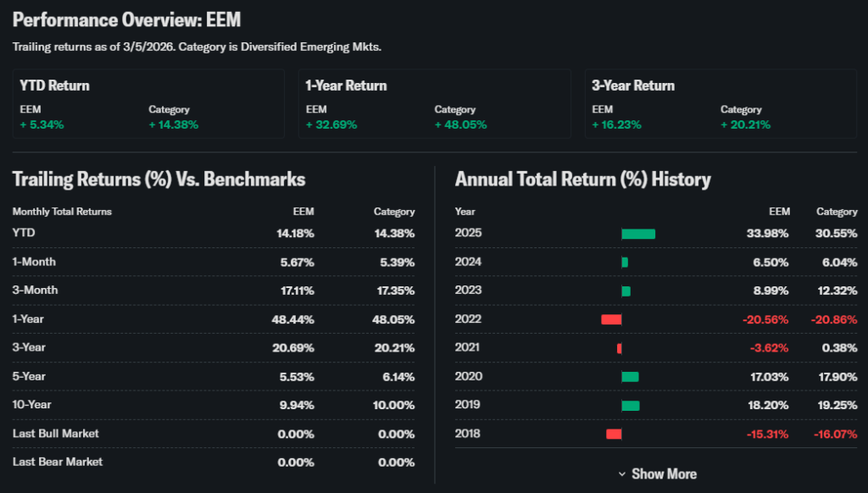Select the red 2018 return bar
This screenshot has width=868, height=493.
614,434
